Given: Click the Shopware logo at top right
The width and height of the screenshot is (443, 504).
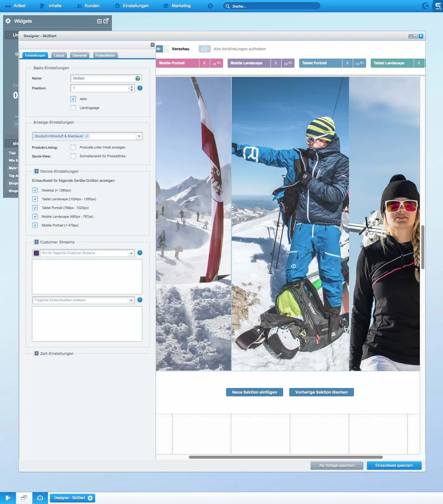Looking at the screenshot, I should (x=438, y=6).
